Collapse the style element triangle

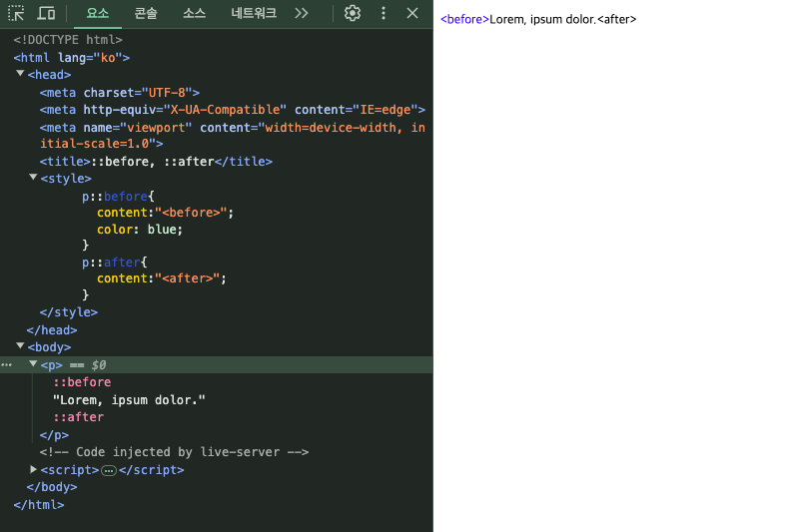(x=33, y=178)
